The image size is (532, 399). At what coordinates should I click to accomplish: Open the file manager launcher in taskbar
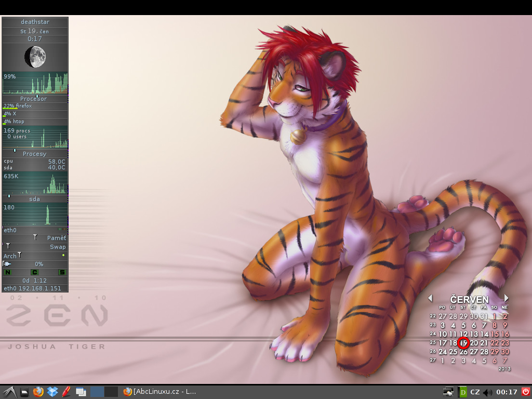(24, 392)
